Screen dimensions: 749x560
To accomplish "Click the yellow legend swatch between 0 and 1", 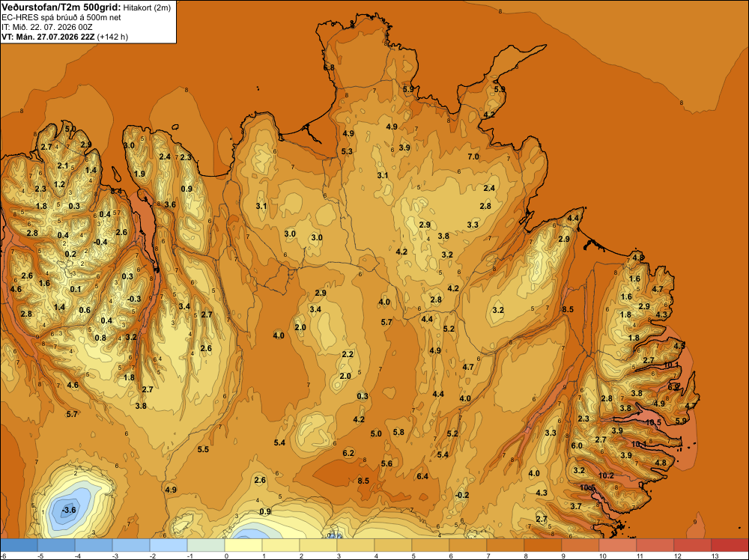I will pos(243,545).
